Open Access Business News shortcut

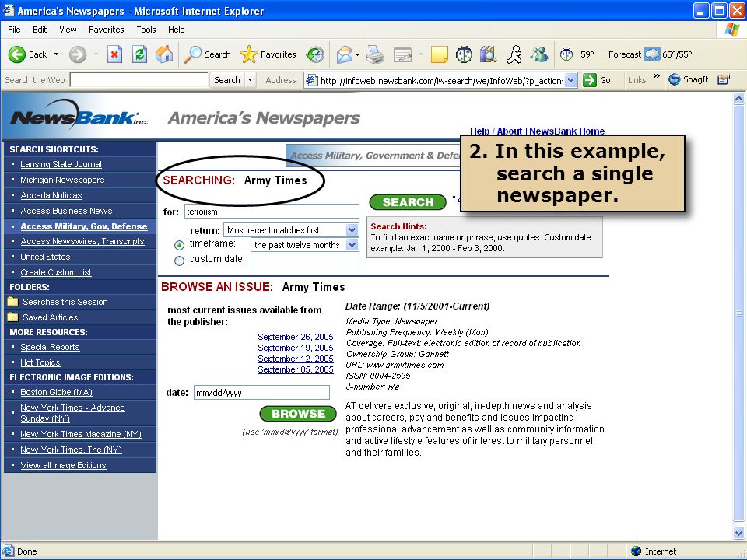66,211
